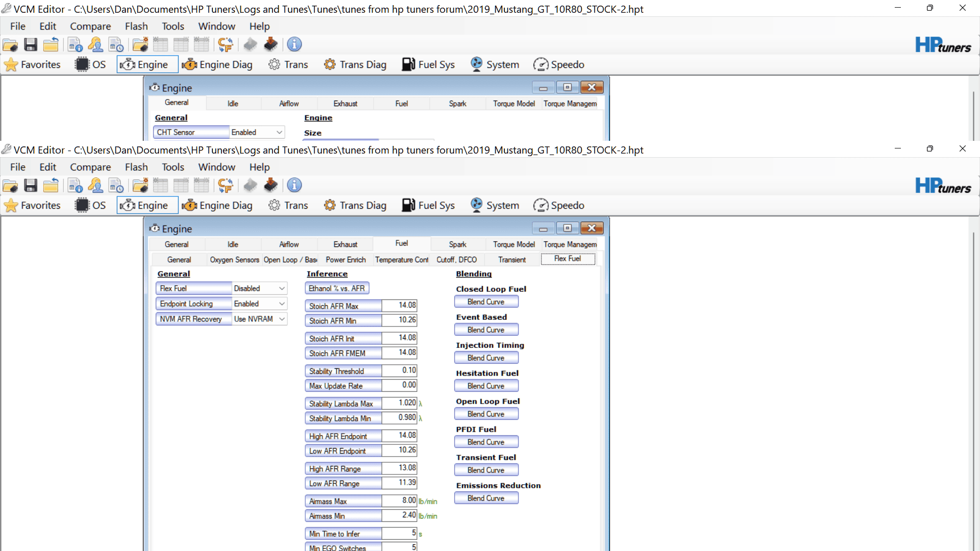Open Emissions Reduction Blend Curve
This screenshot has height=551, width=980.
[x=486, y=499]
